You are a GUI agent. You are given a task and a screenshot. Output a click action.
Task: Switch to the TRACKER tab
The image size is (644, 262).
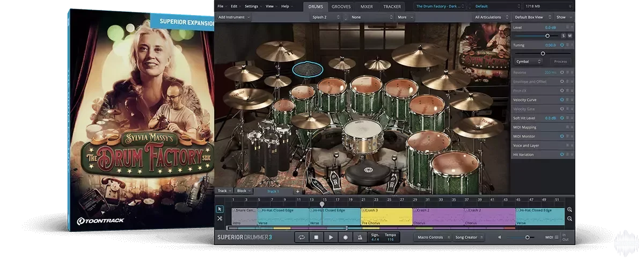point(392,6)
